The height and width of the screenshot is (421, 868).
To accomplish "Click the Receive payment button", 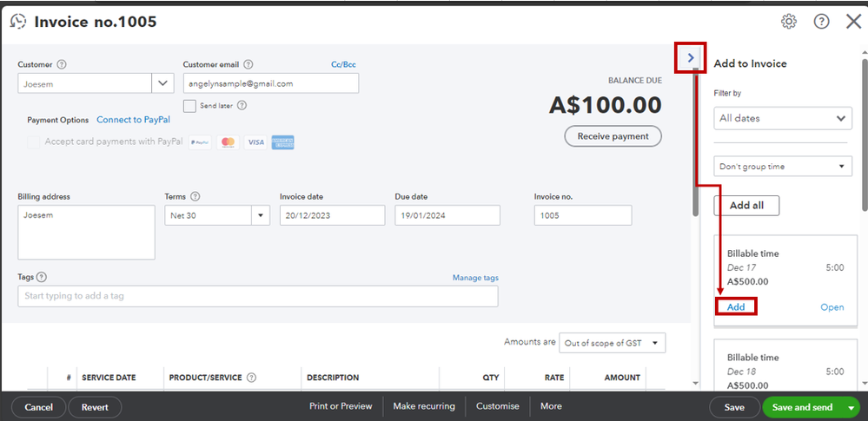I will pos(613,136).
